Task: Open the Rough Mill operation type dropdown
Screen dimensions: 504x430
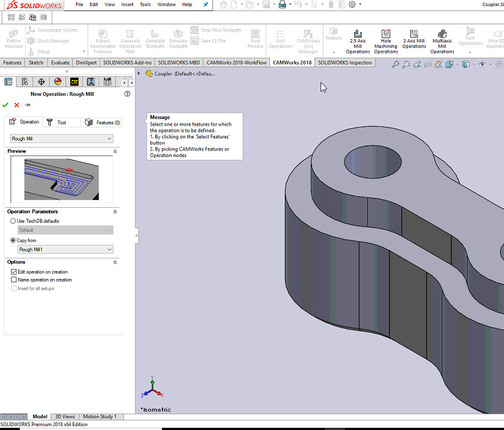Action: coord(62,138)
